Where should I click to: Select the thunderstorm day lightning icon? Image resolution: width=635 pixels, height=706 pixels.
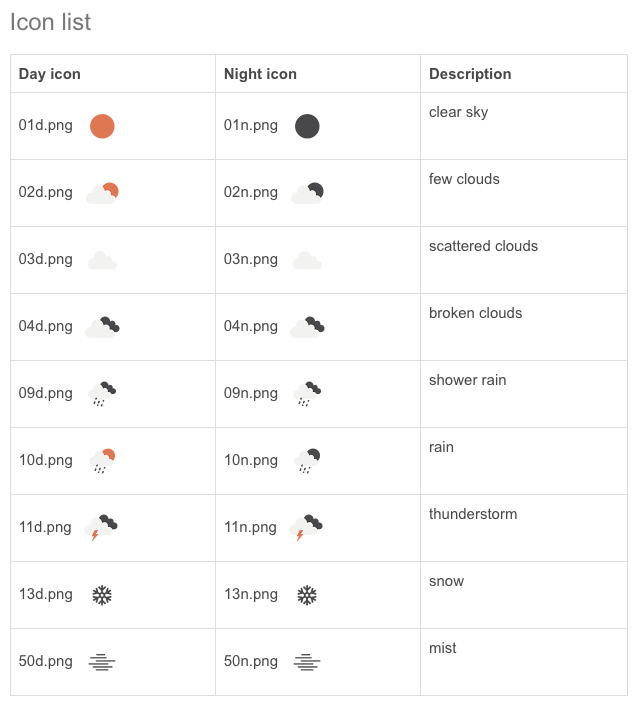tap(102, 527)
